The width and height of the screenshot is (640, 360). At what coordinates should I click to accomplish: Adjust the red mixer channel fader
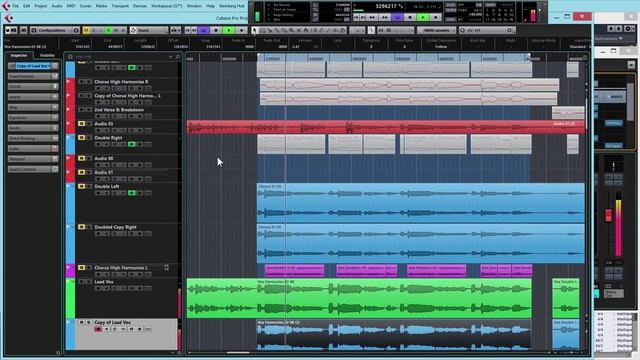(609, 215)
